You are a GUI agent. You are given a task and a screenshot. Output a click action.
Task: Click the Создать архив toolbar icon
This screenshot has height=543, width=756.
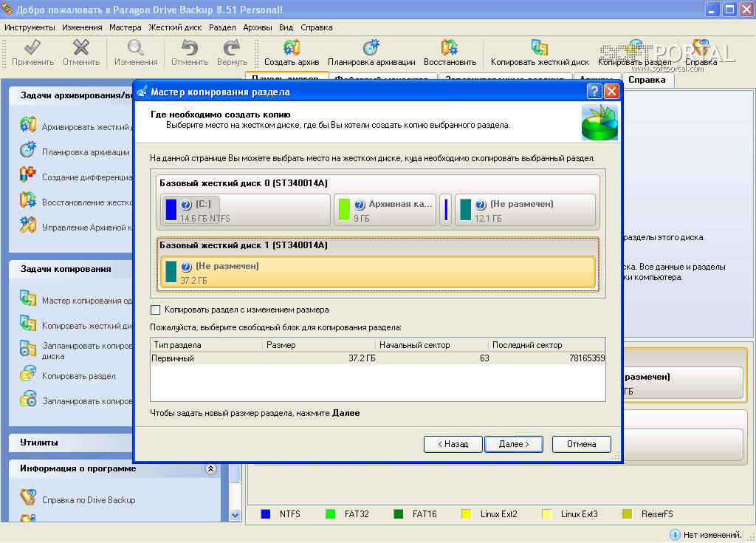(x=292, y=47)
